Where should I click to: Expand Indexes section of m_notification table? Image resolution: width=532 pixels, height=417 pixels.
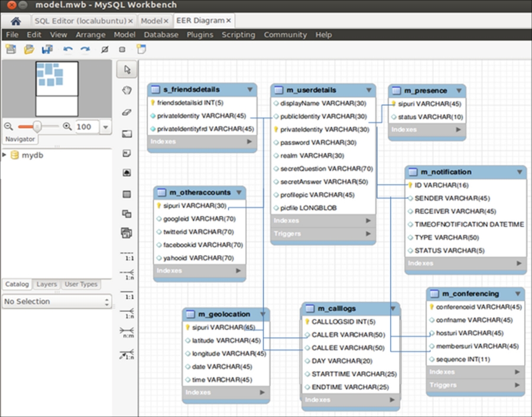(x=518, y=263)
